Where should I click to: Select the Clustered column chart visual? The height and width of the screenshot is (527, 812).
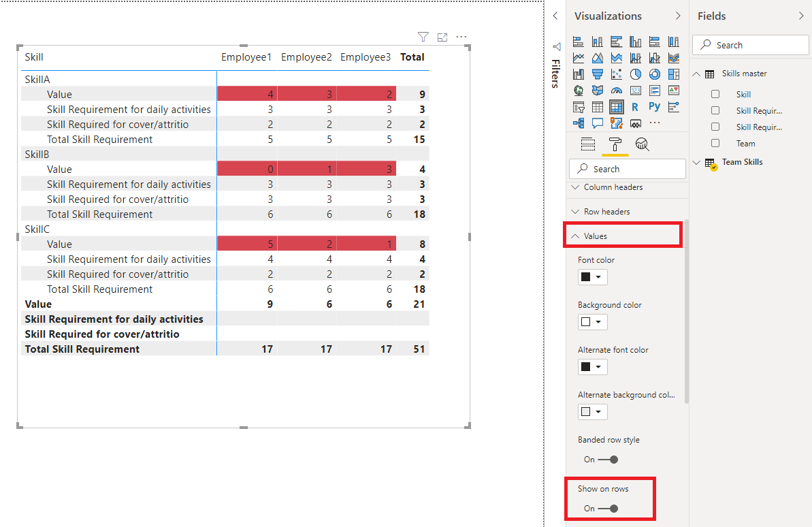[636, 42]
